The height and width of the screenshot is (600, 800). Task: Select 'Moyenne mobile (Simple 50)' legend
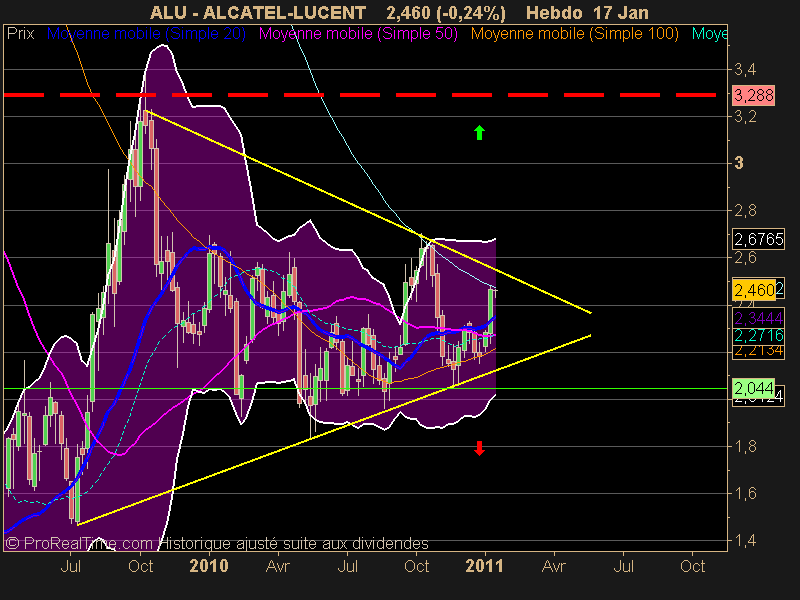[358, 34]
